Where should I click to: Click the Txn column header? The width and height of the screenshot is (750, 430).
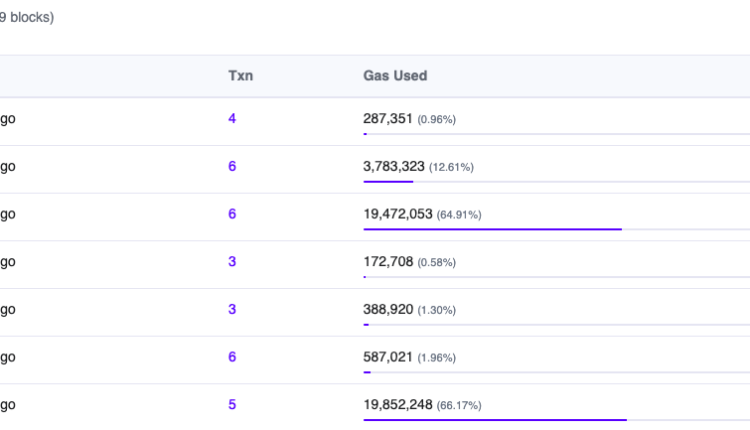pyautogui.click(x=240, y=76)
